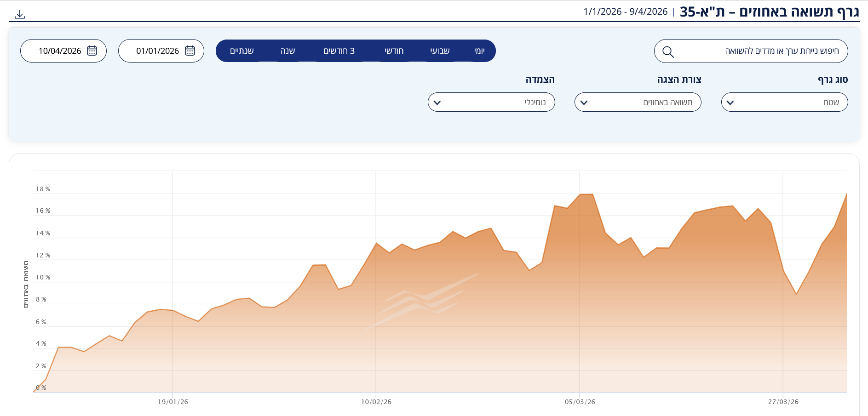This screenshot has height=416, width=868.
Task: Select the יומי (daily) period tab
Action: click(x=479, y=51)
